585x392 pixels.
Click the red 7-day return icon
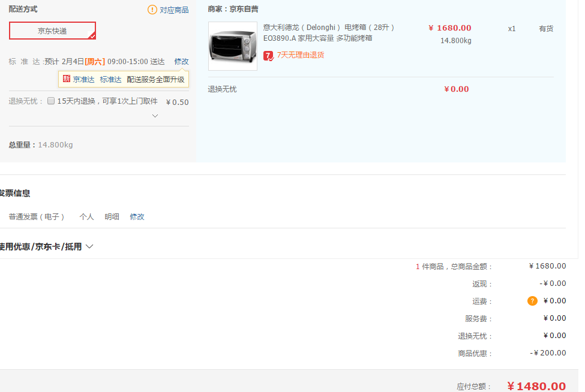point(268,56)
